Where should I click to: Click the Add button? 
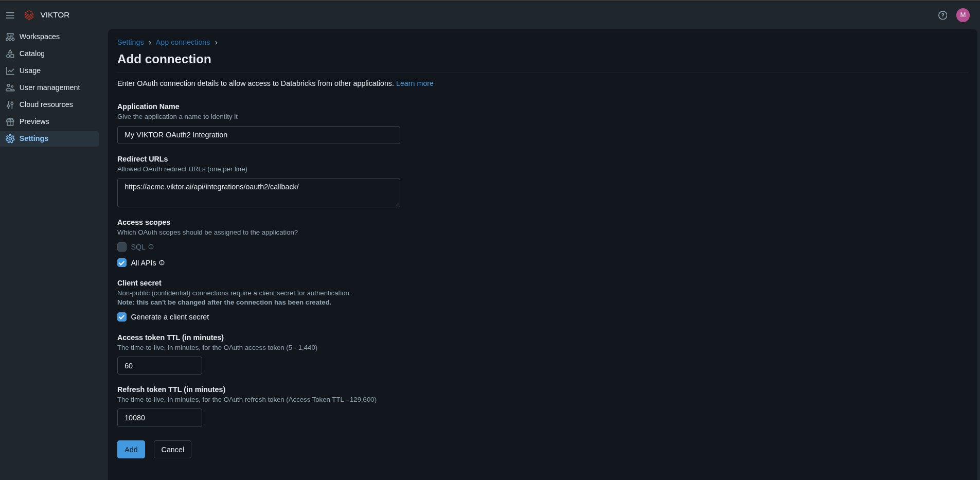pyautogui.click(x=131, y=450)
